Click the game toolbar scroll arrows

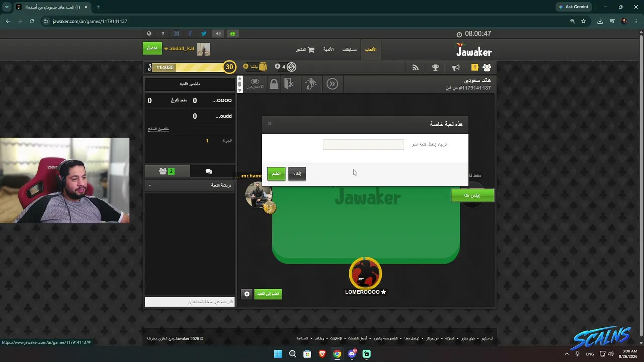coord(240,84)
